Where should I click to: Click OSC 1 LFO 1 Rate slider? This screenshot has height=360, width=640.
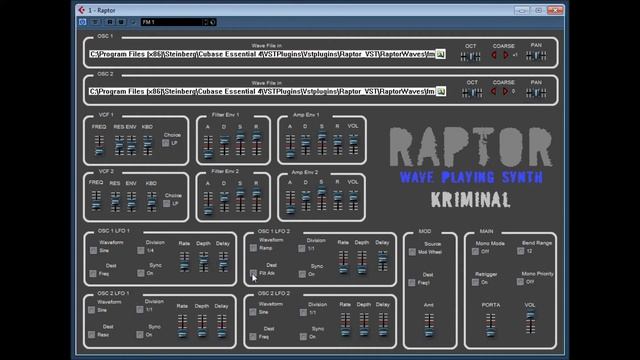(x=184, y=262)
